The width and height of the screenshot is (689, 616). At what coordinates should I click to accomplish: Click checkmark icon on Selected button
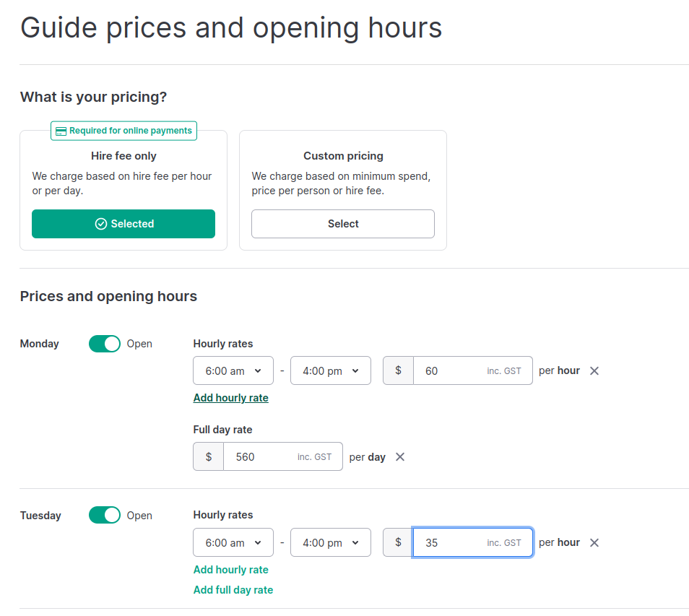(x=101, y=224)
